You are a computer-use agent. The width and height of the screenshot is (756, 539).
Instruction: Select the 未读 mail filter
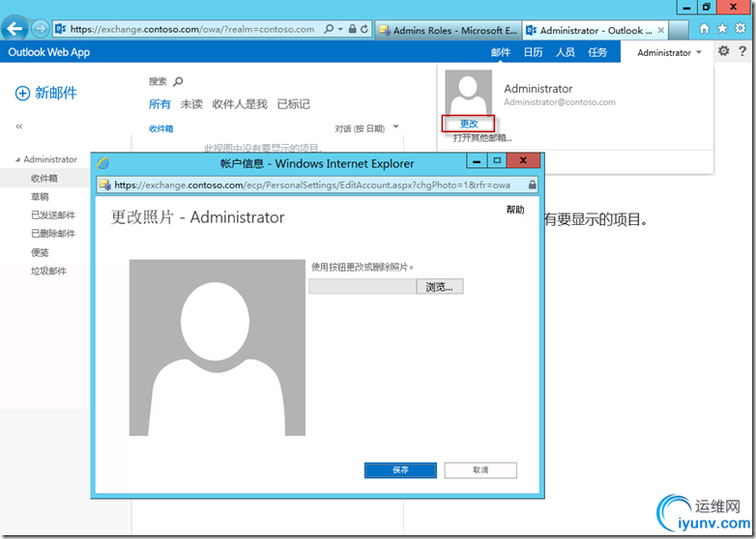[x=191, y=104]
